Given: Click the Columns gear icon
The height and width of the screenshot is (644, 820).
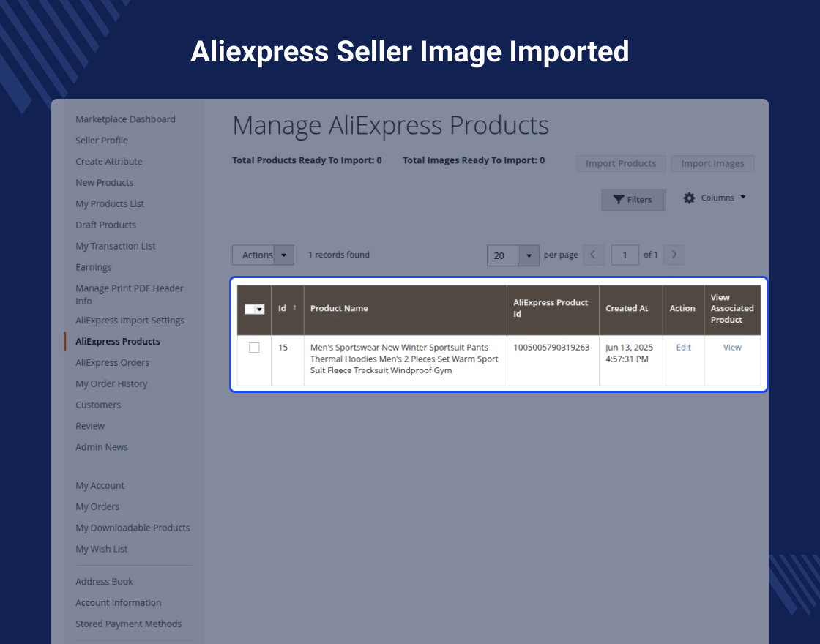Looking at the screenshot, I should pyautogui.click(x=689, y=198).
